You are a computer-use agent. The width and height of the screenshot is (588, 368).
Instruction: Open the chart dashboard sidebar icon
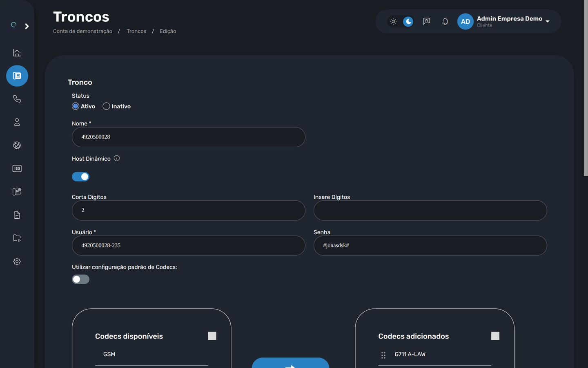17,53
